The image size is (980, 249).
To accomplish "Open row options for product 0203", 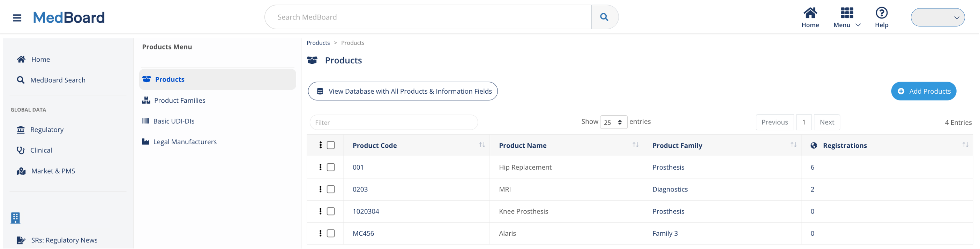I will pyautogui.click(x=321, y=189).
